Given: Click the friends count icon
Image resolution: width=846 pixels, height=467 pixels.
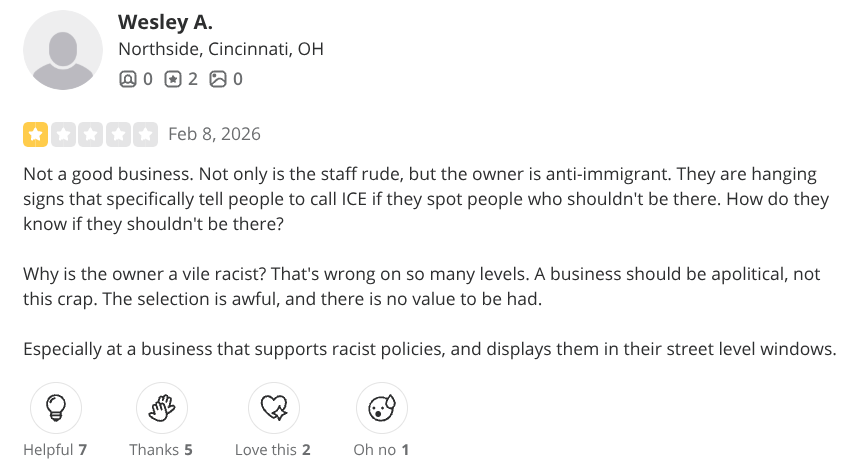Looking at the screenshot, I should [x=127, y=78].
